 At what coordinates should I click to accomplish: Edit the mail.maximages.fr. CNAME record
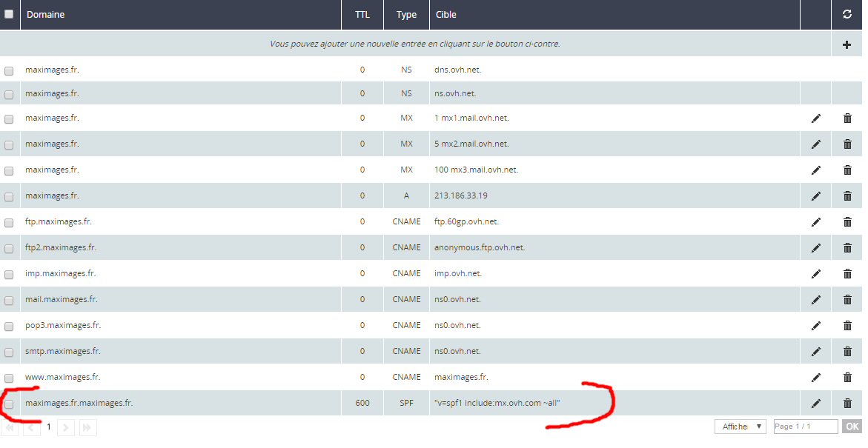[x=816, y=300]
